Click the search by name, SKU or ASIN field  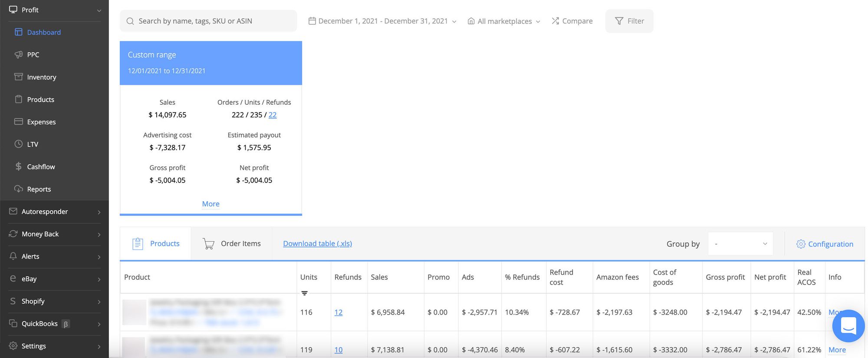point(208,21)
